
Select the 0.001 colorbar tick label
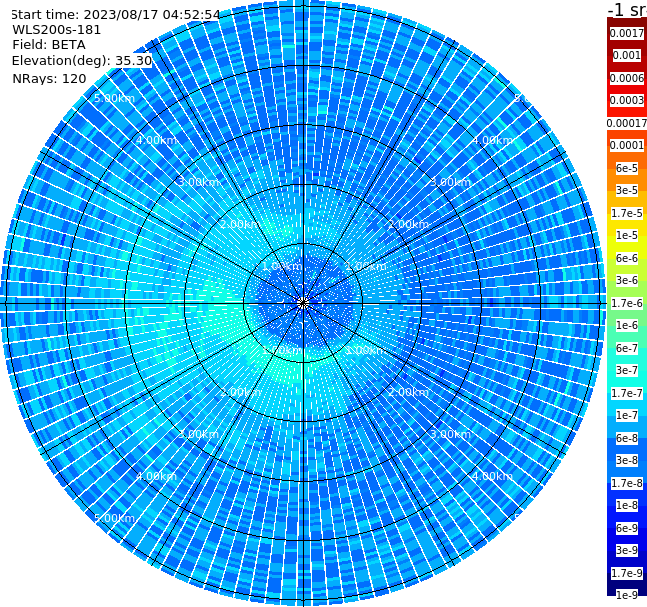tap(626, 55)
